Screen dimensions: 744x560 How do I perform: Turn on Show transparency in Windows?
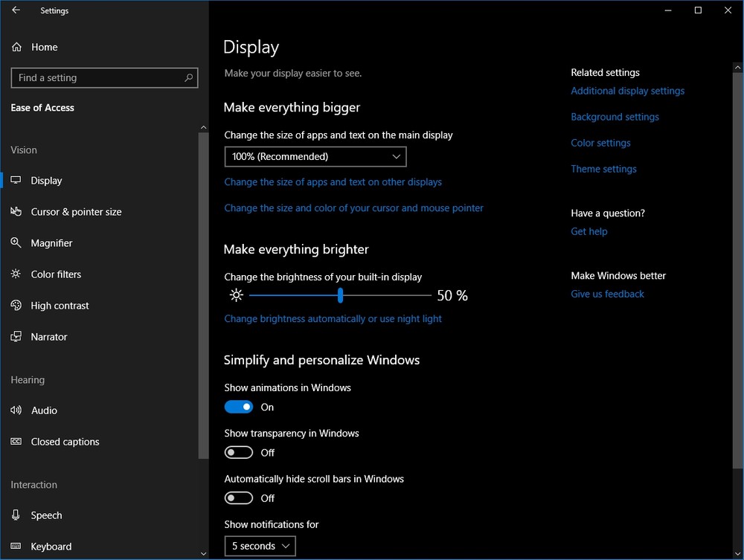[x=239, y=452]
